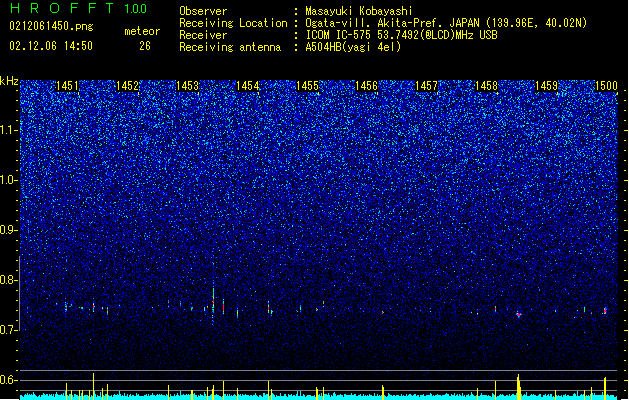
Task: Click the Receiving antenna label
Action: [230, 47]
